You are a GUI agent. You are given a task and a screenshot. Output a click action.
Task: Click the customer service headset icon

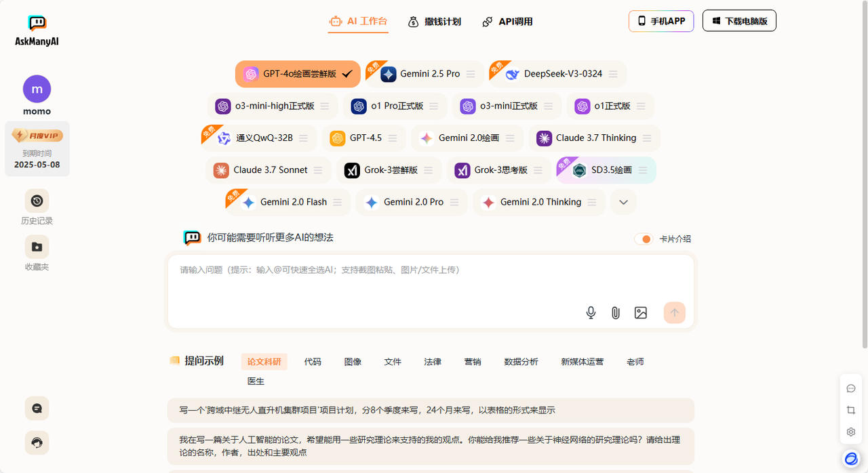(x=37, y=443)
